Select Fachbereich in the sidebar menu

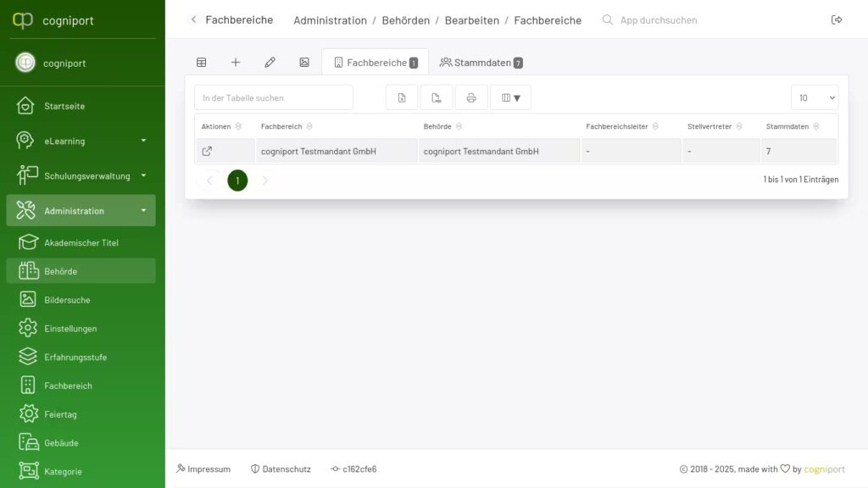pyautogui.click(x=68, y=386)
